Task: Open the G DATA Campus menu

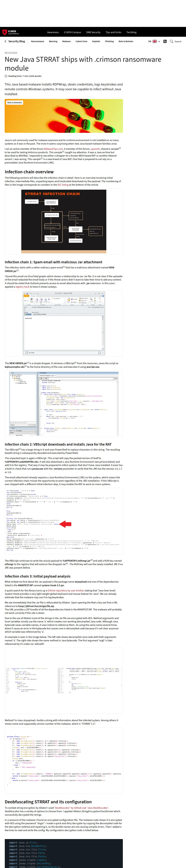Action: [x=73, y=32]
